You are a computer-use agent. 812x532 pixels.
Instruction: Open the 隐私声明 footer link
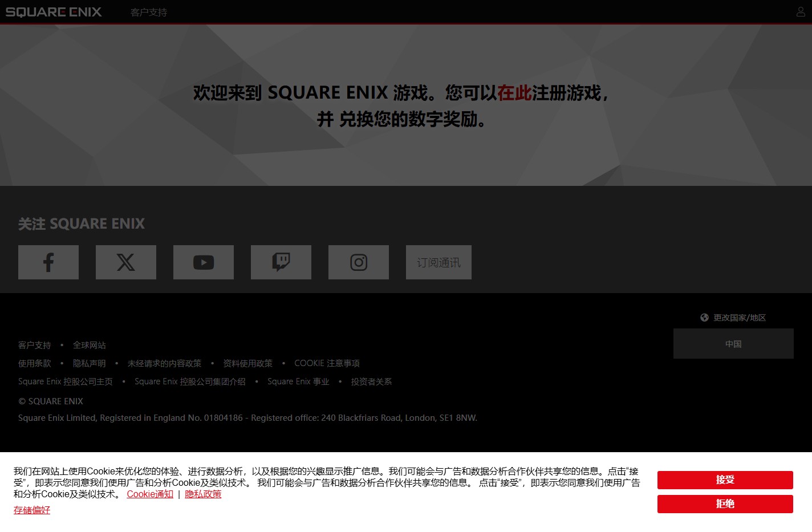(90, 363)
